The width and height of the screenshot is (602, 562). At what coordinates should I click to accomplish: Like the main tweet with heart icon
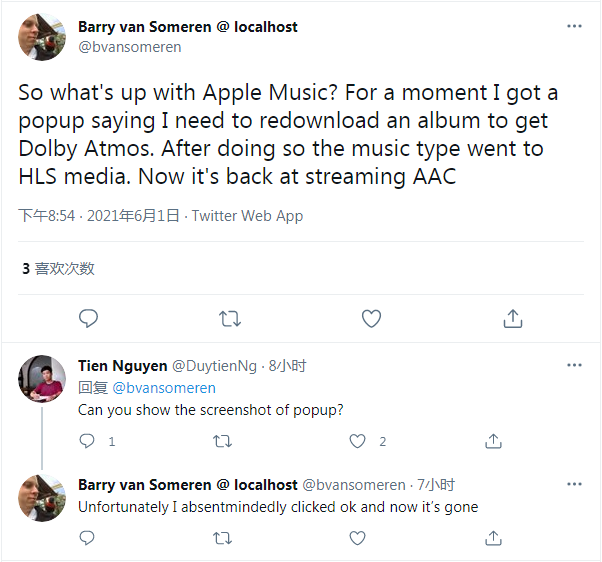371,319
